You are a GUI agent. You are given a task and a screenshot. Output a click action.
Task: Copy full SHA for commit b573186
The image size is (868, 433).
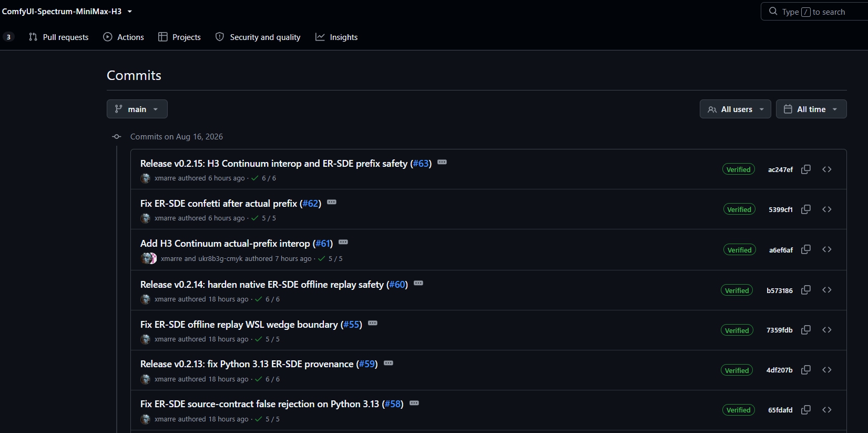pos(805,290)
